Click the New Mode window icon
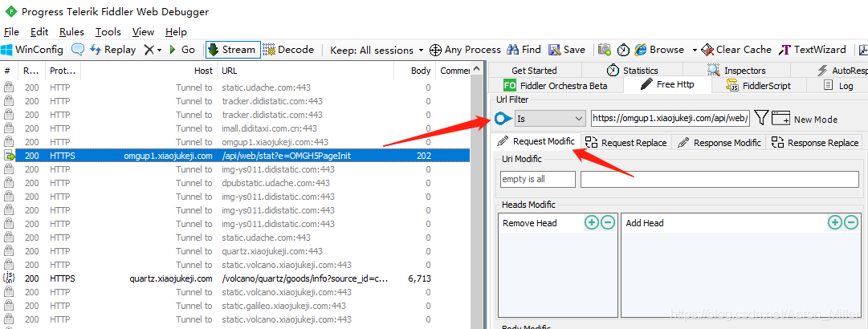The height and width of the screenshot is (329, 868). click(x=780, y=118)
